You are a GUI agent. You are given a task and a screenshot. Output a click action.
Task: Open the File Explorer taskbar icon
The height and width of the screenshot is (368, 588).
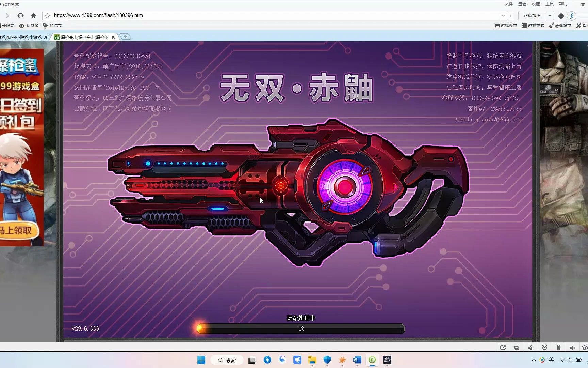312,360
